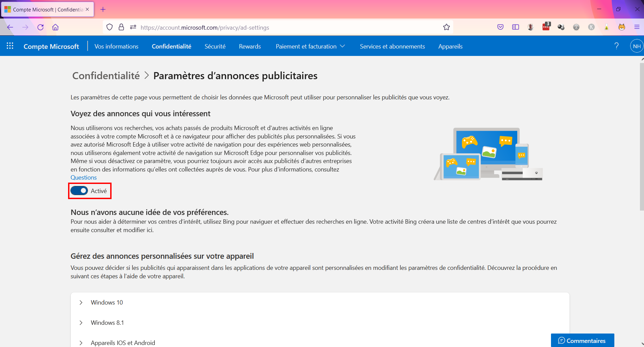The width and height of the screenshot is (644, 347).
Task: Open Services et abonnements
Action: click(x=392, y=46)
